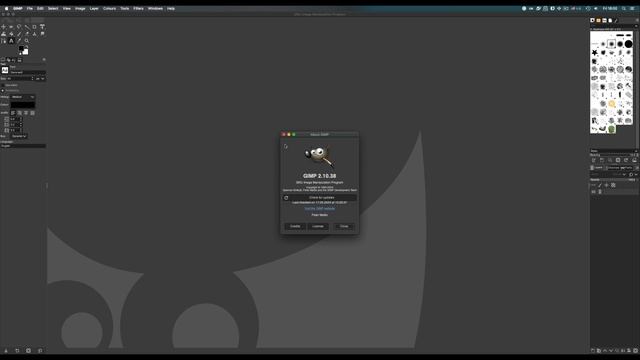Click reset tool options icon at bottom left
Screen dimensions: 640x360
pyautogui.click(x=40, y=350)
